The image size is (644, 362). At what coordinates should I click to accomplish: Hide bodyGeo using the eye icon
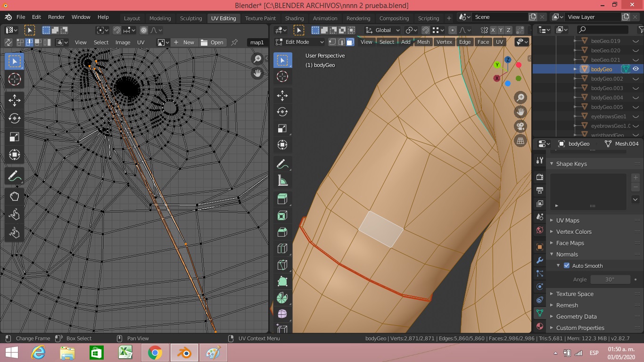coord(636,69)
